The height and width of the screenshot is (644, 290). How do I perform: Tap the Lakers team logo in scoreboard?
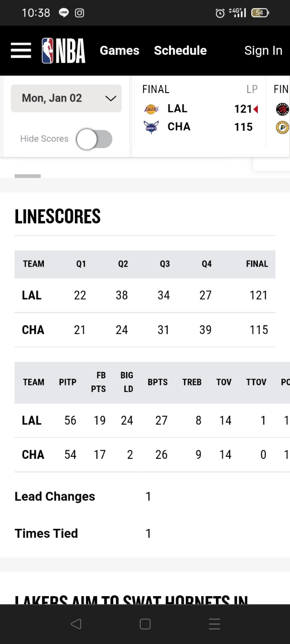pos(151,109)
